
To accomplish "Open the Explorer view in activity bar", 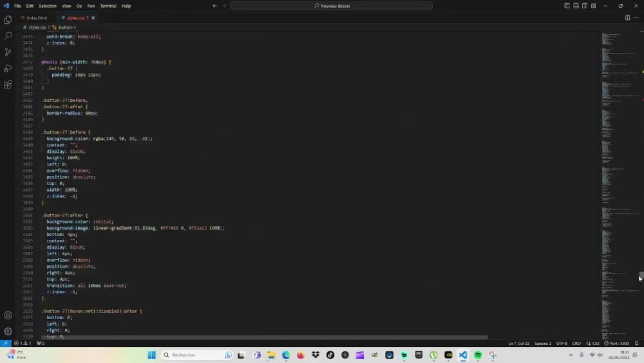I will [x=8, y=20].
